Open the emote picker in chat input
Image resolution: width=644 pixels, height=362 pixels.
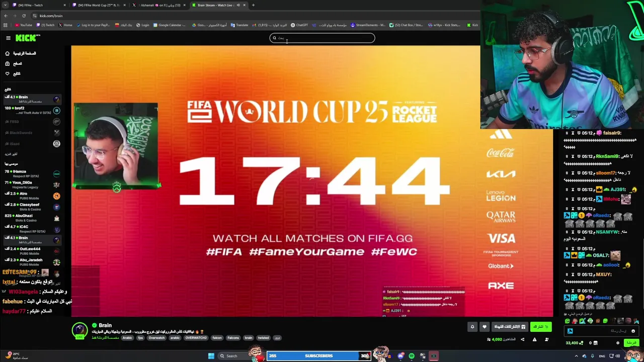pyautogui.click(x=633, y=331)
